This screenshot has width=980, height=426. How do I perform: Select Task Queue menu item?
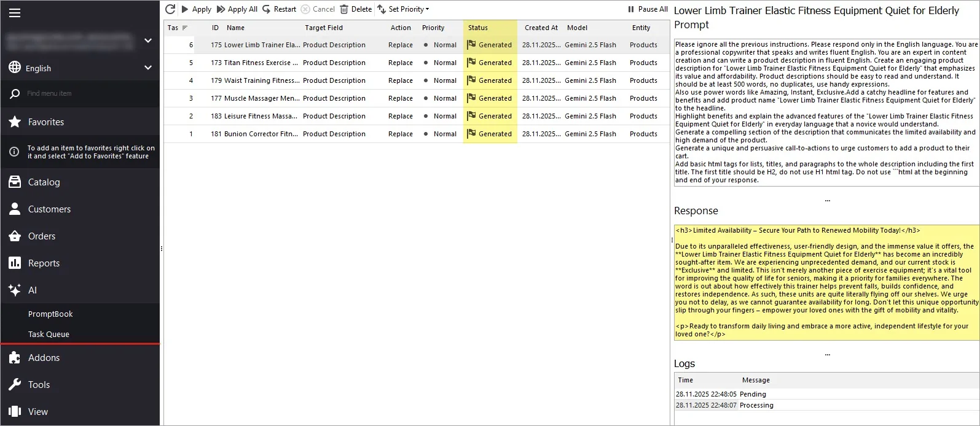pyautogui.click(x=49, y=334)
